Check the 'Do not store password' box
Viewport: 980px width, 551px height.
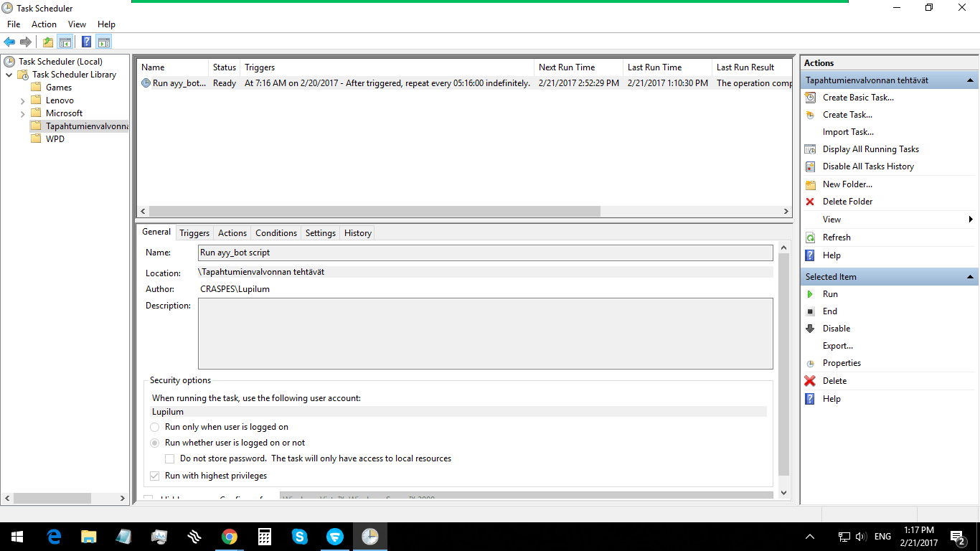[x=170, y=458]
